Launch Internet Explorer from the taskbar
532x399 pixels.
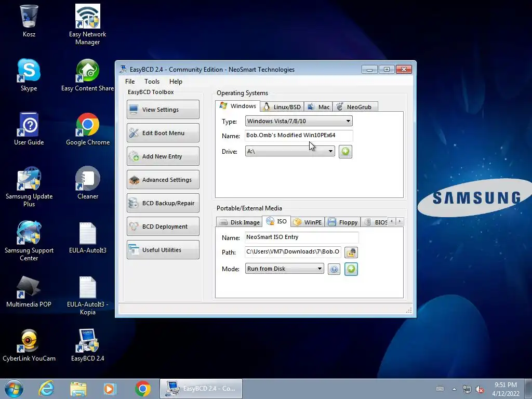tap(46, 389)
